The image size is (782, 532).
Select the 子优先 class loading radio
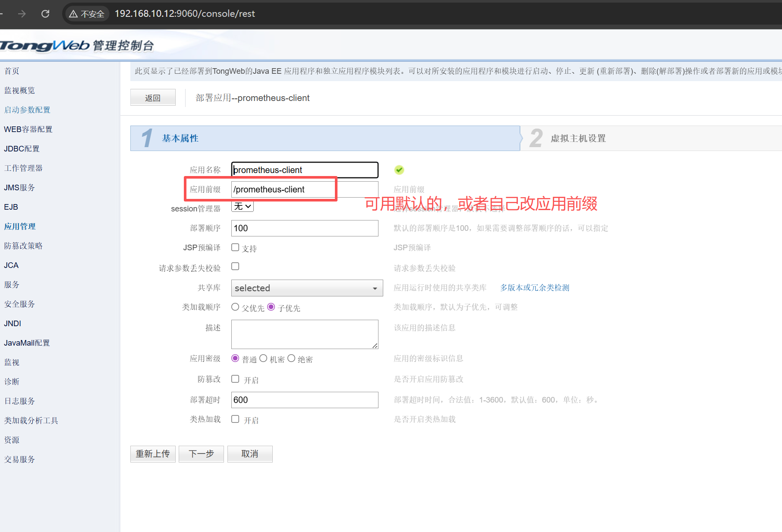pyautogui.click(x=271, y=307)
